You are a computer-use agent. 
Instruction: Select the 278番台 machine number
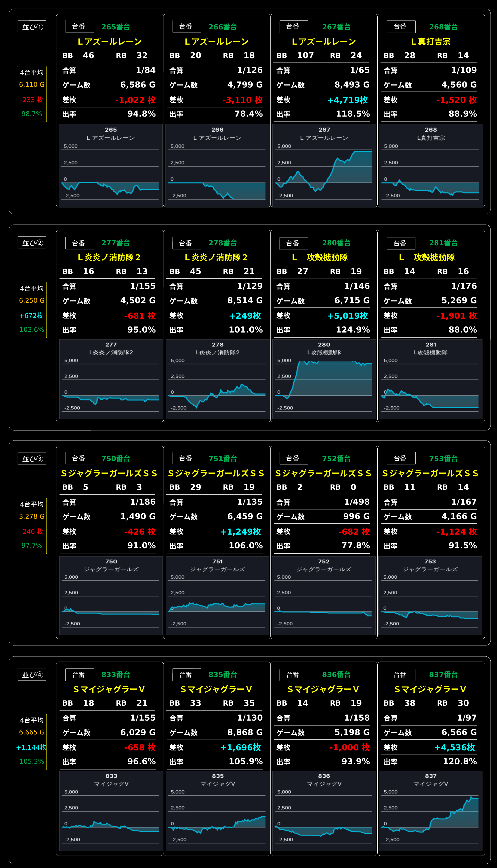[223, 243]
